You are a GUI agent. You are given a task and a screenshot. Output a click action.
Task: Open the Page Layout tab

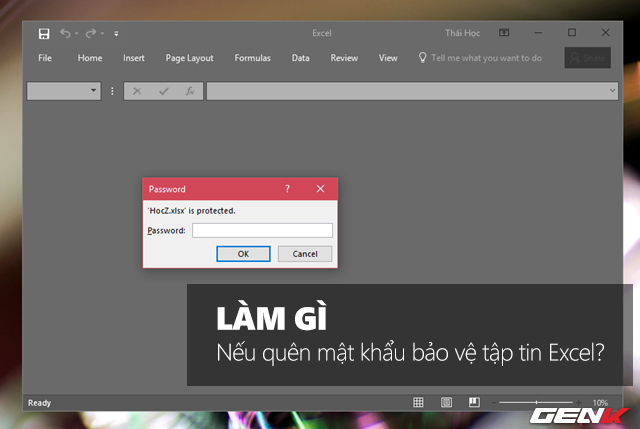(x=189, y=58)
